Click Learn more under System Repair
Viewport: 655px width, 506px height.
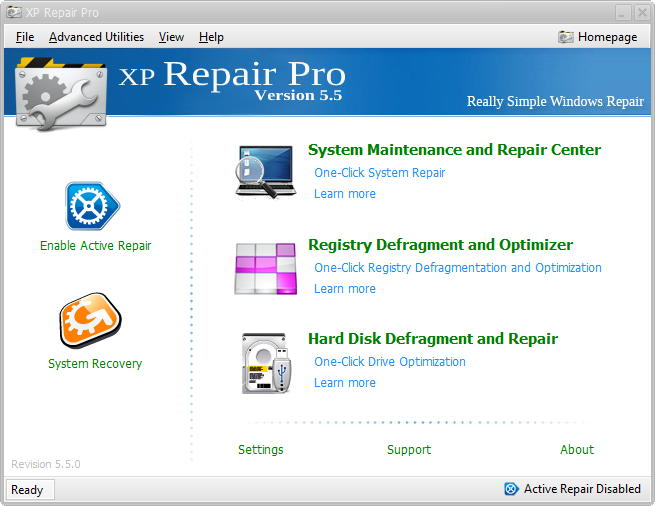tap(345, 194)
